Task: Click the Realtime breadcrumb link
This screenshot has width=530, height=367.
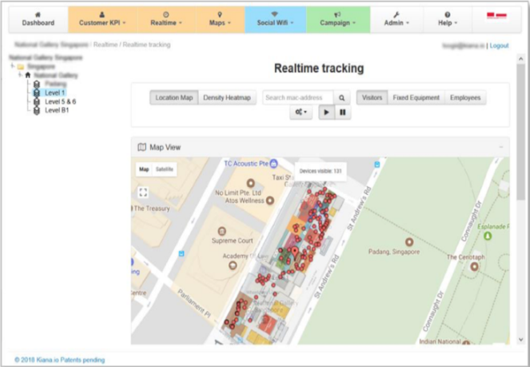Action: coord(105,45)
